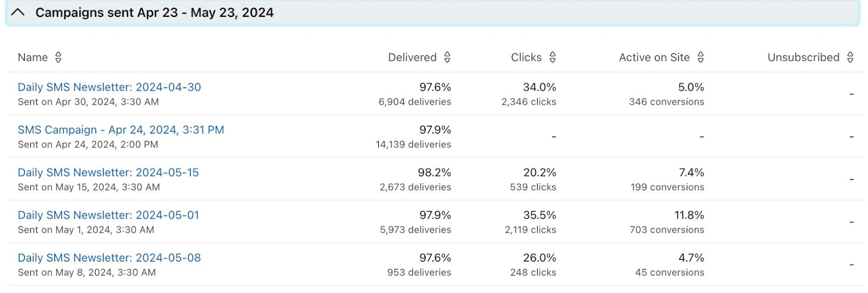This screenshot has width=868, height=293.
Task: Click the Campaigns sent Apr 23 - May 23 title
Action: tap(154, 12)
